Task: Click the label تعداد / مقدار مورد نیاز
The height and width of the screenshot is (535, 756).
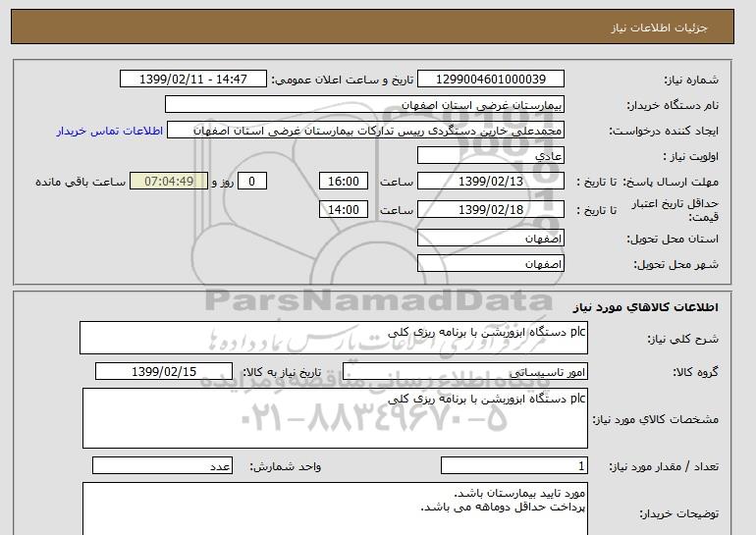Action: click(664, 466)
